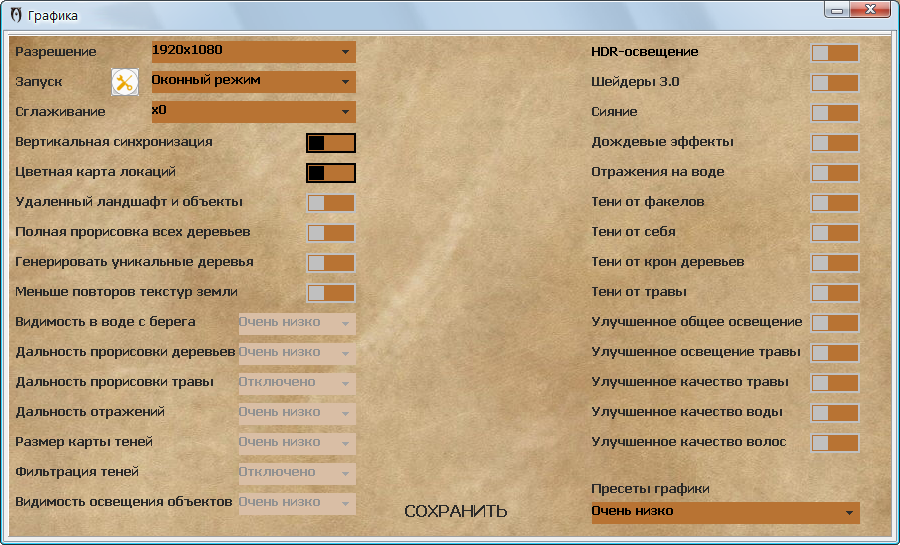900x545 pixels.
Task: Open Пресеты графики dropdown
Action: (725, 512)
